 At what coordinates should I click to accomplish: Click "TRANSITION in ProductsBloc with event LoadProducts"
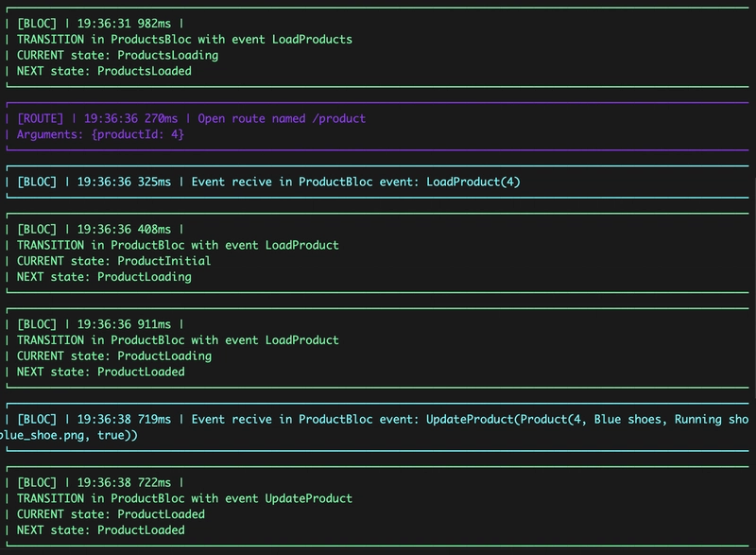[x=184, y=40]
